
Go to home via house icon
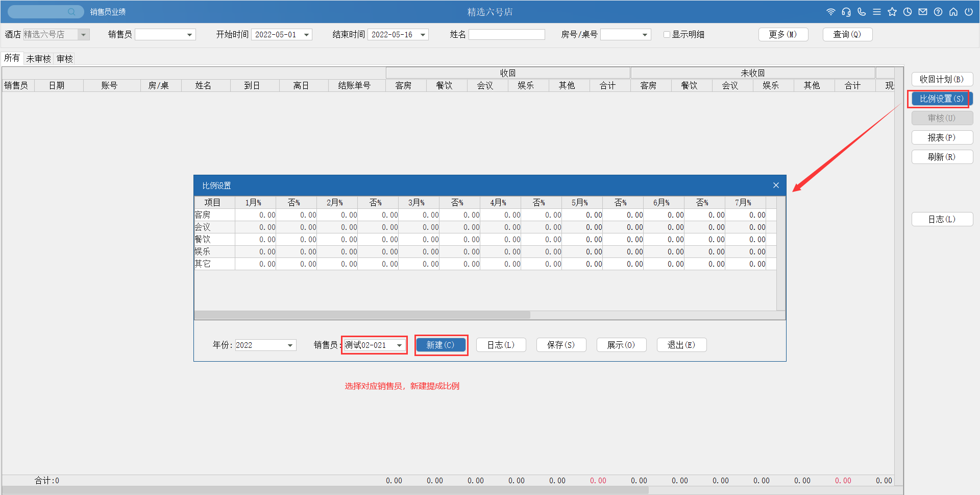coord(953,12)
